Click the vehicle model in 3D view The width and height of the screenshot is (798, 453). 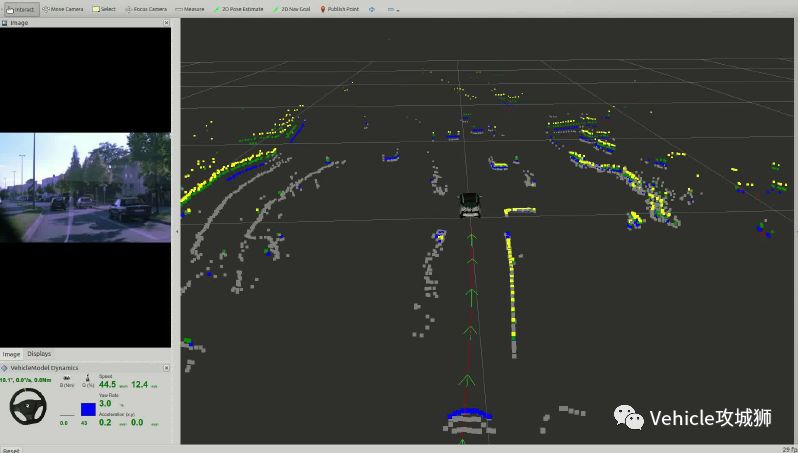coord(470,205)
